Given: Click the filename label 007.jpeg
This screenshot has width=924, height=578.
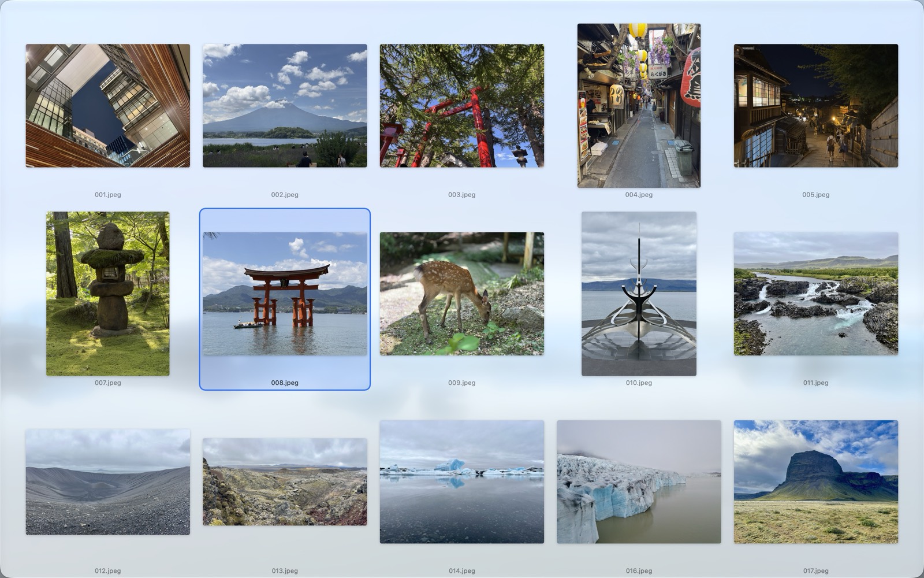Looking at the screenshot, I should [x=108, y=383].
